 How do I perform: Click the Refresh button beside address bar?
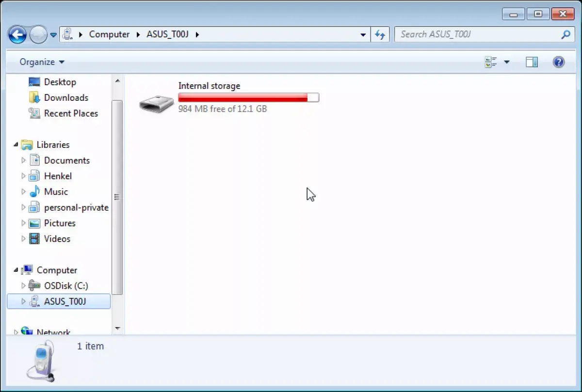click(380, 34)
